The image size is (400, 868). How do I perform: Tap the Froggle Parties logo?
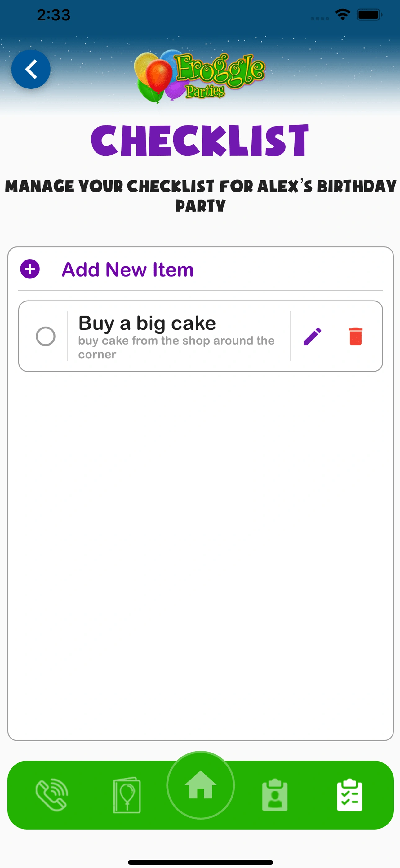click(x=200, y=78)
